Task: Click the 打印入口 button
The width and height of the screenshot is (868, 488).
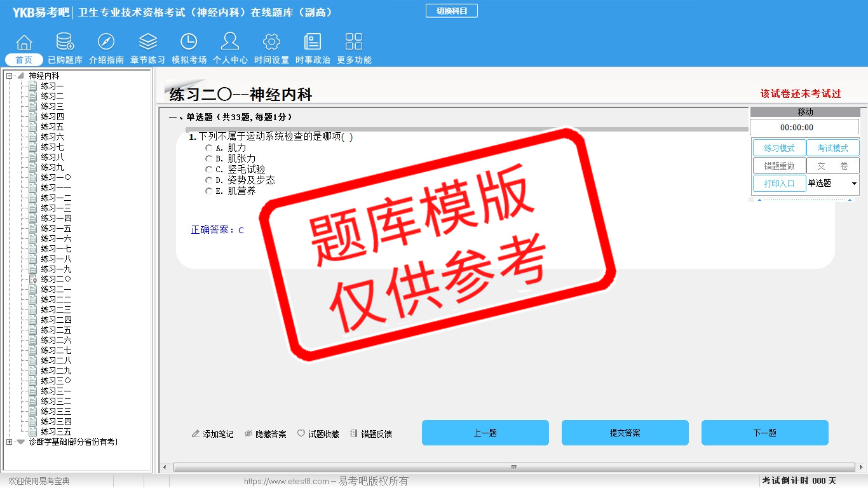Action: (x=779, y=184)
